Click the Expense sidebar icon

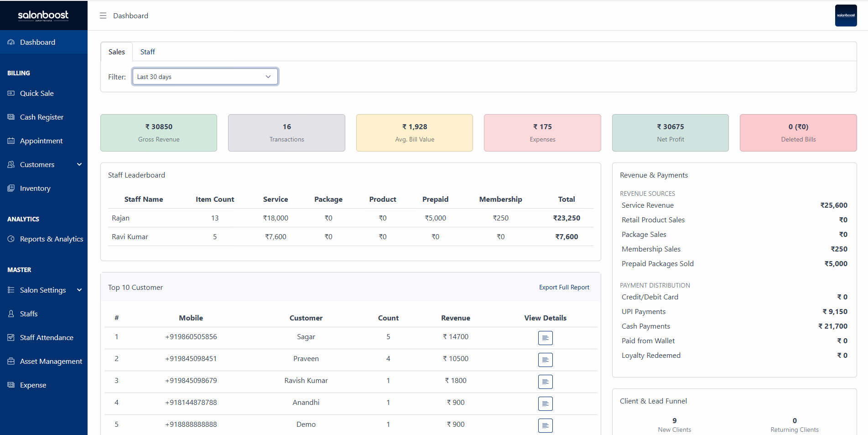(x=11, y=385)
